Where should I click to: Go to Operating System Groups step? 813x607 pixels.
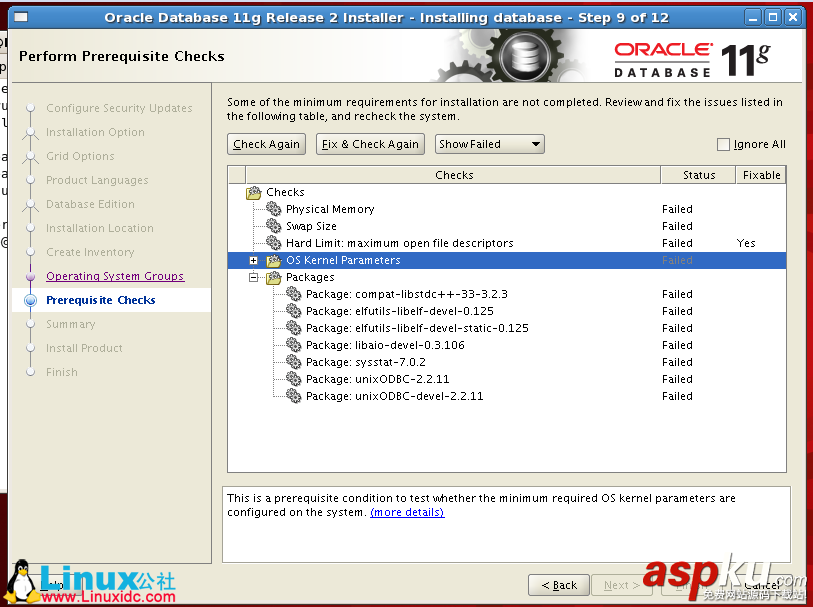pos(115,276)
